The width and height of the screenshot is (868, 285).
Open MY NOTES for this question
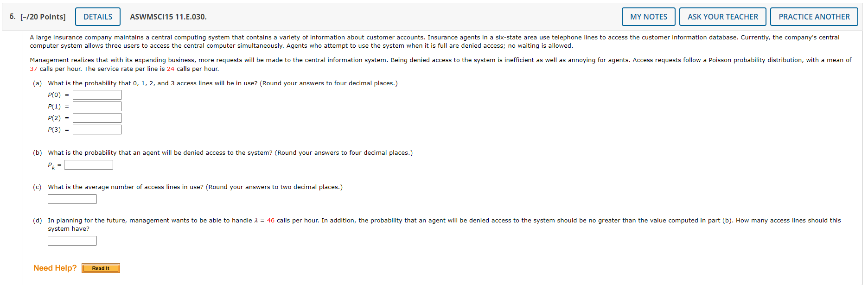(648, 16)
